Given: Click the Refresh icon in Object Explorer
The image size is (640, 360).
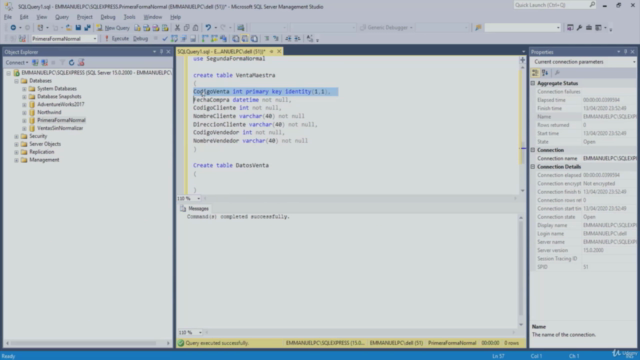Looking at the screenshot, I should 71,62.
